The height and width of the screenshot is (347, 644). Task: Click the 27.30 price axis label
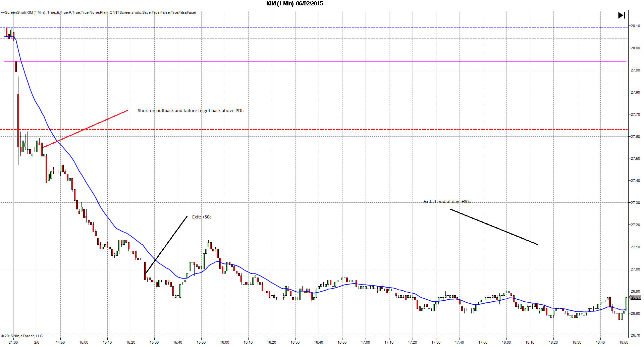pyautogui.click(x=635, y=203)
